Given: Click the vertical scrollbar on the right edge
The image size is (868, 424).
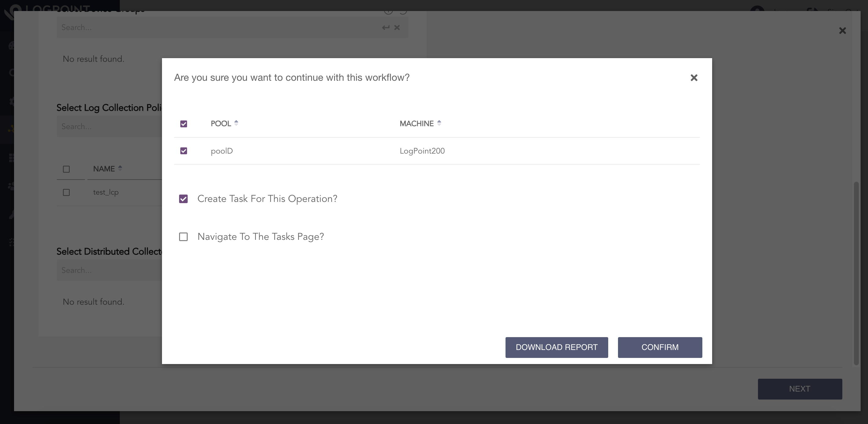Looking at the screenshot, I should [856, 273].
